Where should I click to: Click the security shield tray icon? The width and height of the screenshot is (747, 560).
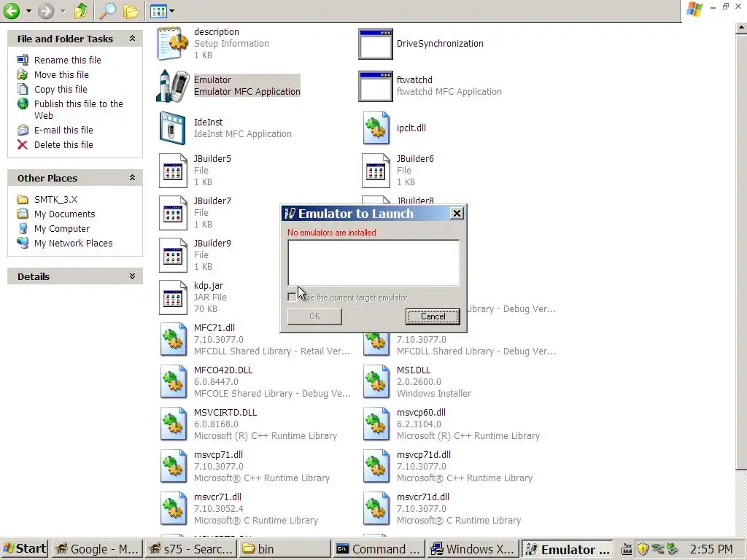(x=643, y=550)
